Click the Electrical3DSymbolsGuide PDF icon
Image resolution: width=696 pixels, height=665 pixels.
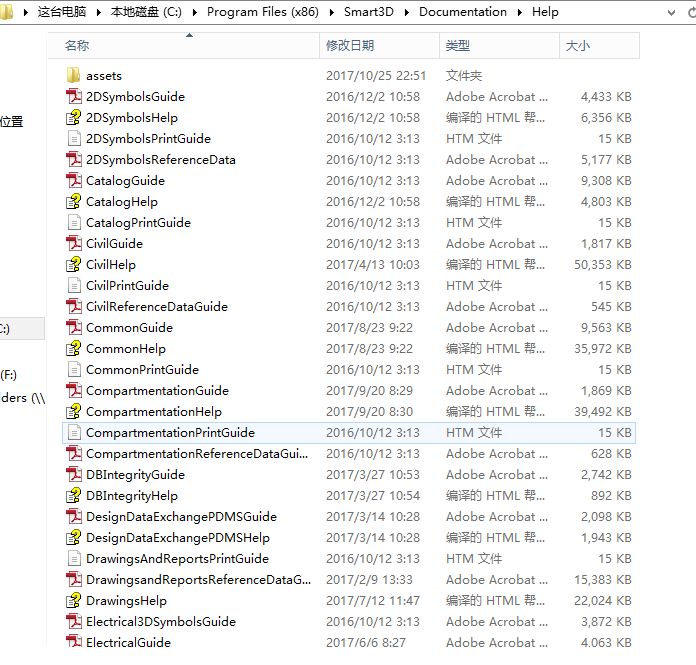[x=74, y=621]
